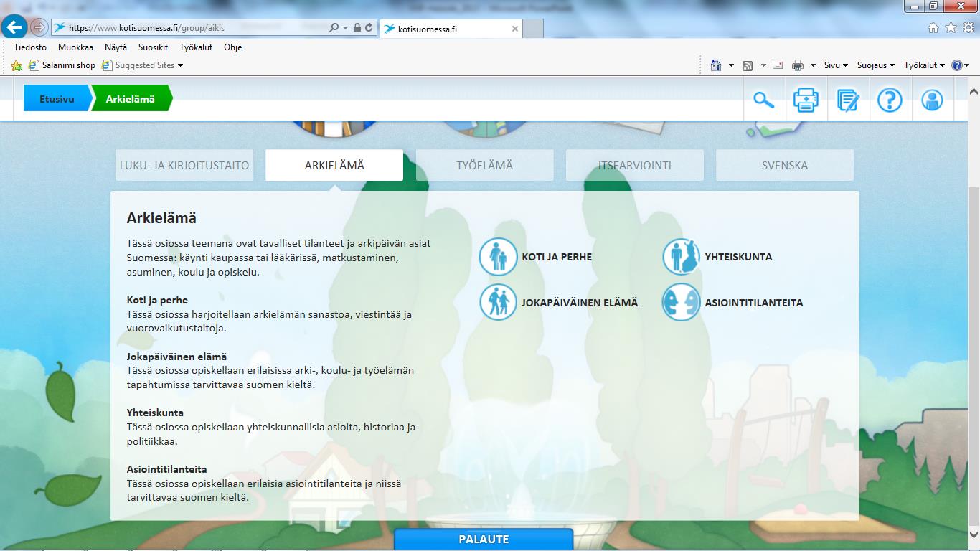Open the Suosikit menu
The image size is (980, 551).
[x=153, y=47]
